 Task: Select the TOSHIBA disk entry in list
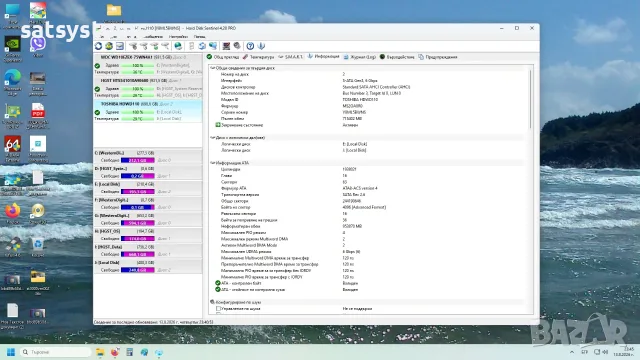tap(148, 111)
